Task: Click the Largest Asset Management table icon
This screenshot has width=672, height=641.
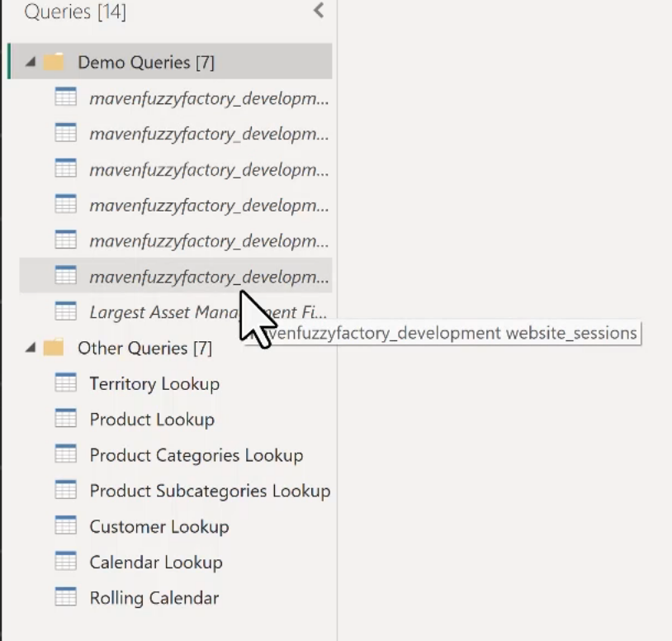Action: [65, 312]
